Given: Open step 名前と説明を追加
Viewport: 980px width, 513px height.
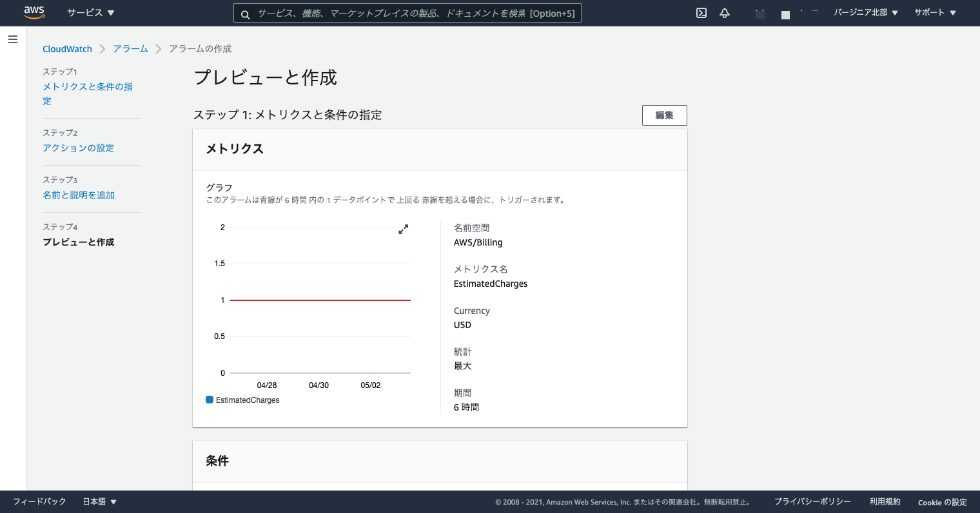Looking at the screenshot, I should 79,195.
